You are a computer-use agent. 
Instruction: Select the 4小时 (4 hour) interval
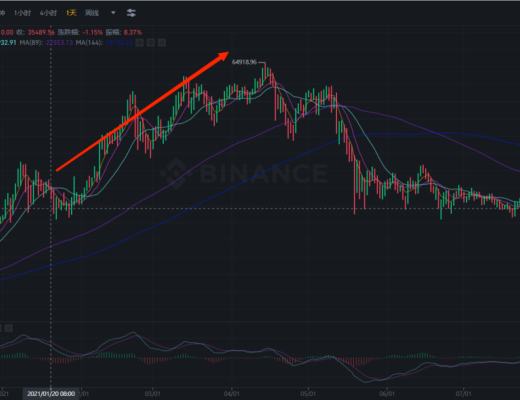pyautogui.click(x=48, y=13)
